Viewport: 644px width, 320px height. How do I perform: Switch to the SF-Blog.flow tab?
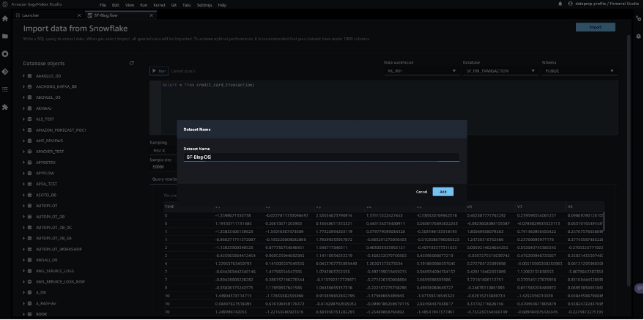click(x=121, y=15)
